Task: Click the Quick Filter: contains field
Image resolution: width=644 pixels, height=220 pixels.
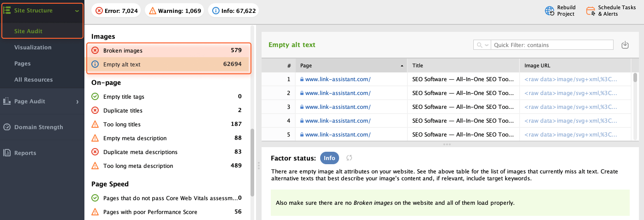Action: click(x=552, y=45)
